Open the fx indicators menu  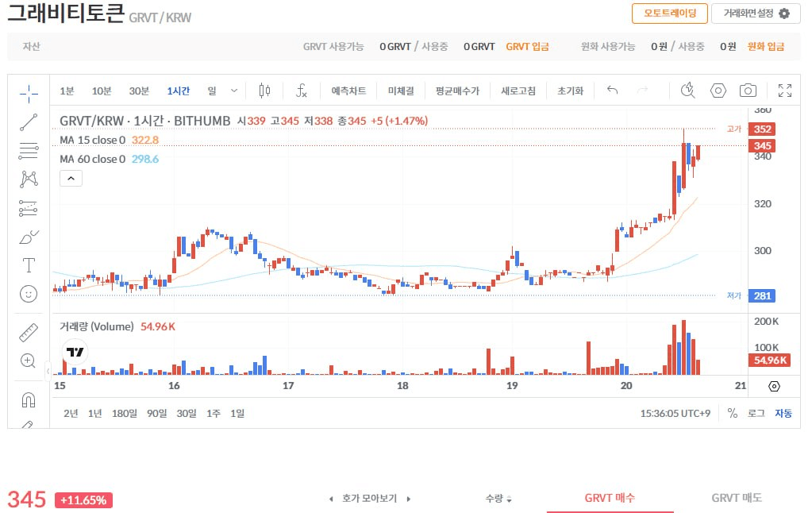point(302,91)
